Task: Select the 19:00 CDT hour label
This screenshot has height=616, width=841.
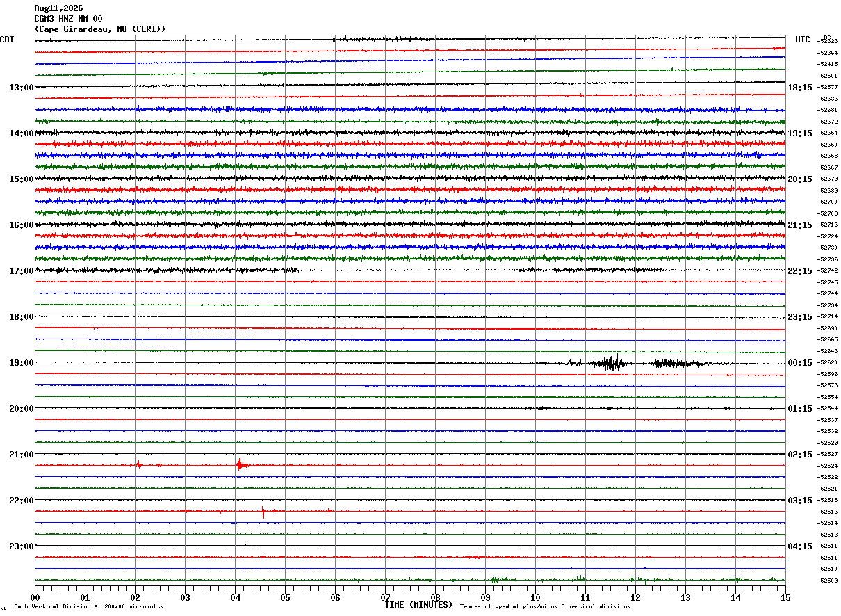Action: click(21, 363)
